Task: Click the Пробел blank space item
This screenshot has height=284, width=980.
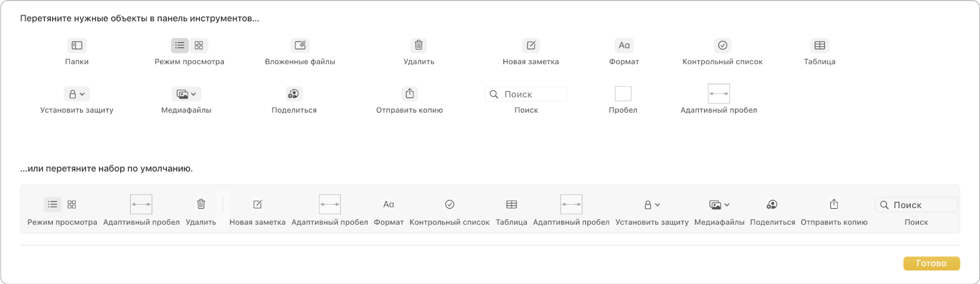Action: click(623, 94)
